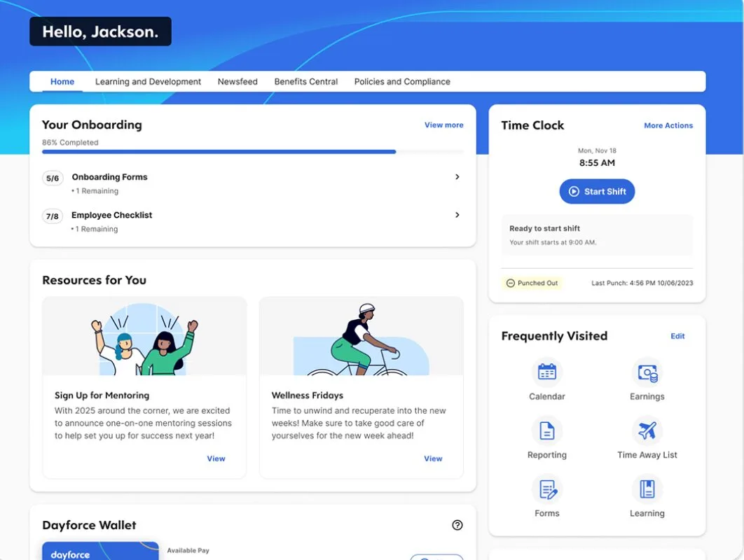
Task: Click the Sign Up for Mentoring heading
Action: (102, 395)
